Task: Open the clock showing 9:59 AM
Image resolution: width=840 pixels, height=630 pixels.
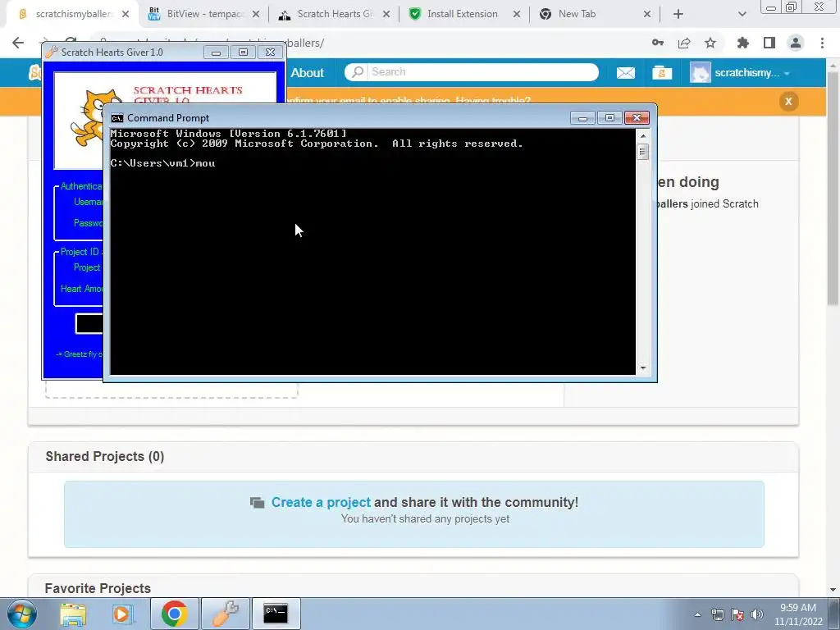Action: 798,614
